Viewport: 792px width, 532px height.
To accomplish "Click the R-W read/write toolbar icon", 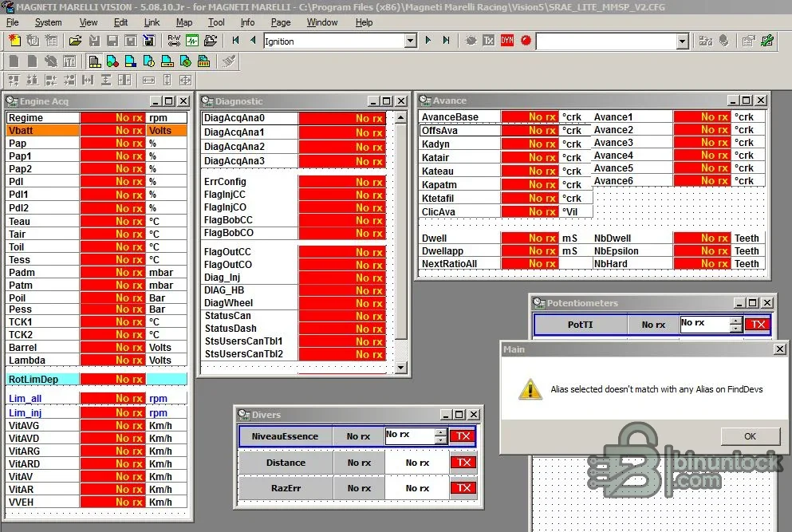I will pyautogui.click(x=174, y=41).
